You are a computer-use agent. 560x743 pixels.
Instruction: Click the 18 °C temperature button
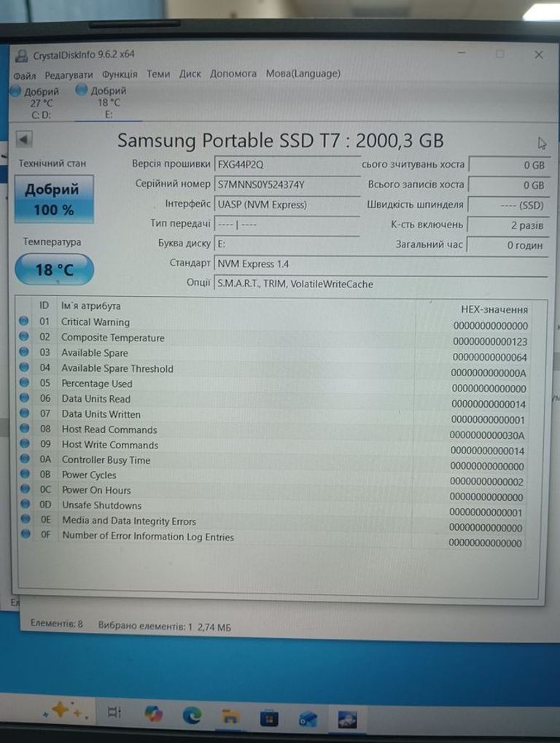pos(55,270)
